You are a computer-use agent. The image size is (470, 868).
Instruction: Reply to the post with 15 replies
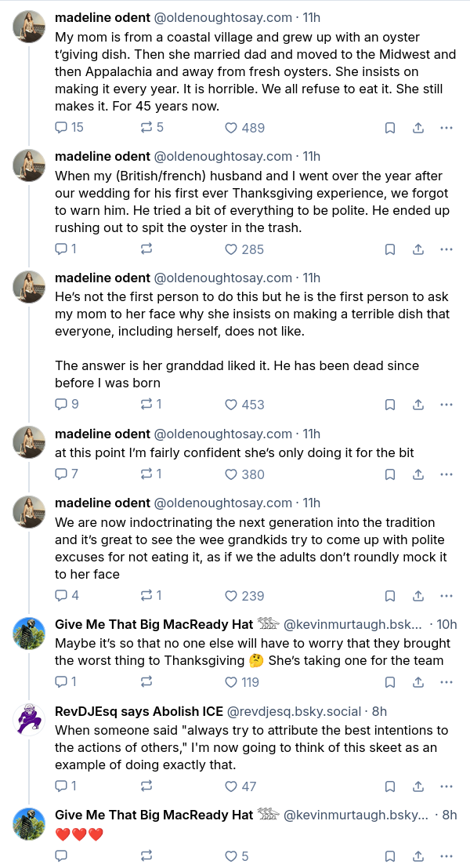[x=62, y=128]
